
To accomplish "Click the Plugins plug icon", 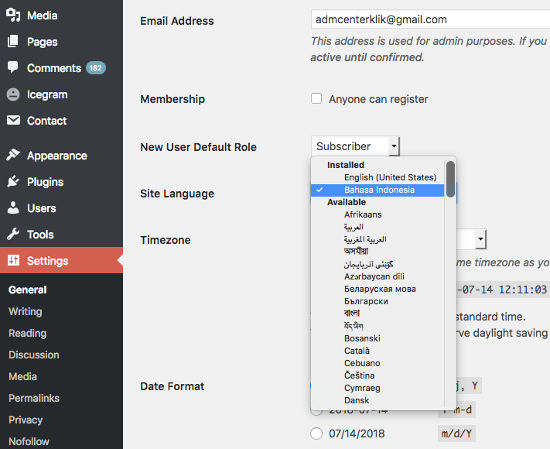I will point(13,181).
